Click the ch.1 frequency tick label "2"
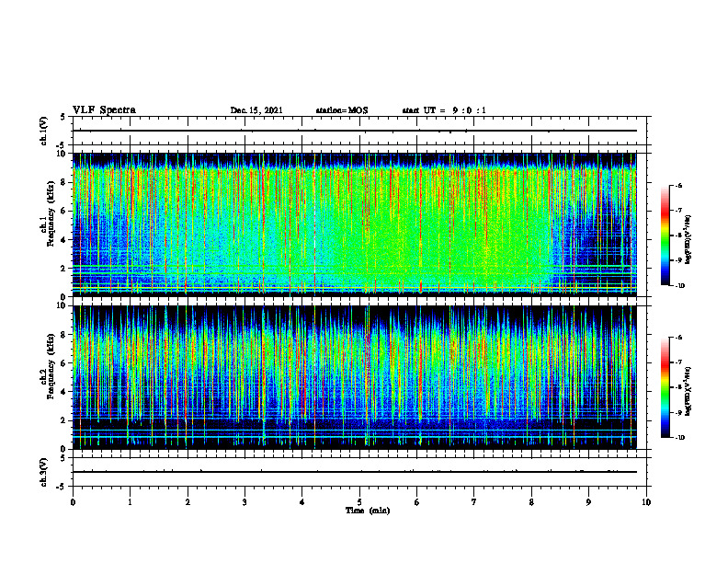 coord(64,269)
